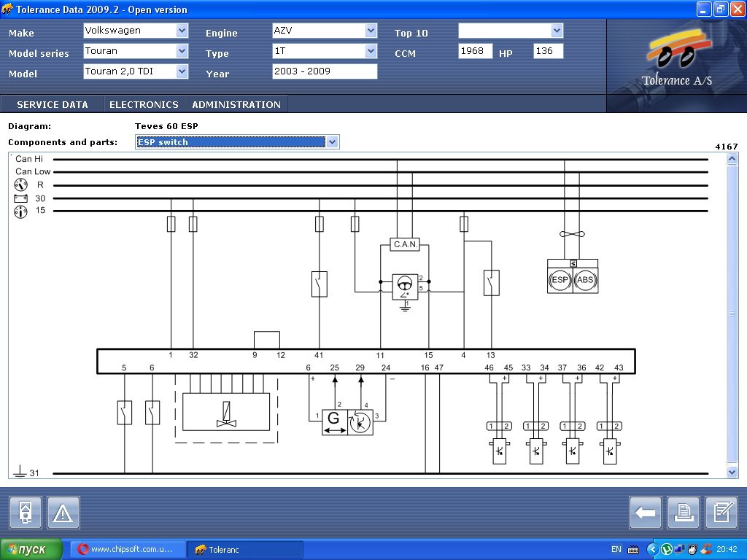Click the steering angle sensor symbol

[x=406, y=287]
